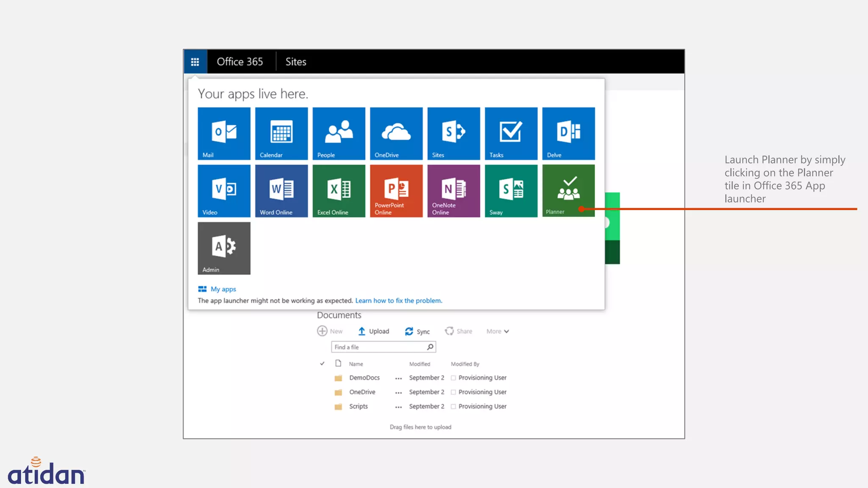The width and height of the screenshot is (868, 488).
Task: Click the Documents heading
Action: coord(339,315)
